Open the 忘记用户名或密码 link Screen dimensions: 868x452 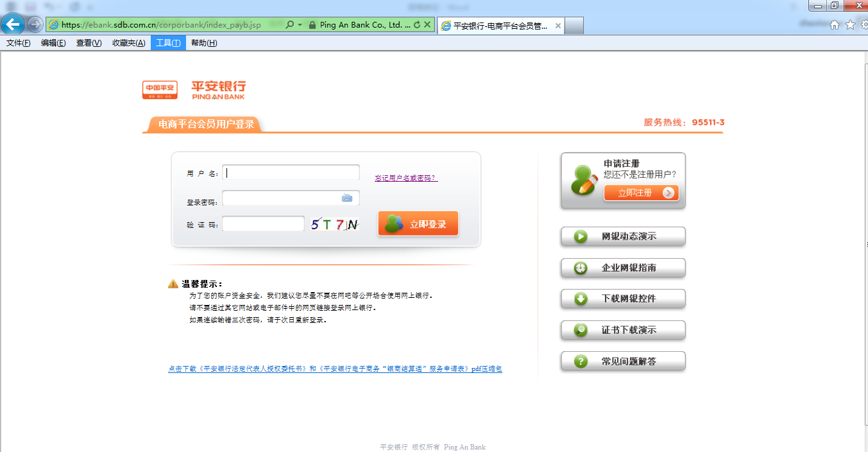pos(406,178)
